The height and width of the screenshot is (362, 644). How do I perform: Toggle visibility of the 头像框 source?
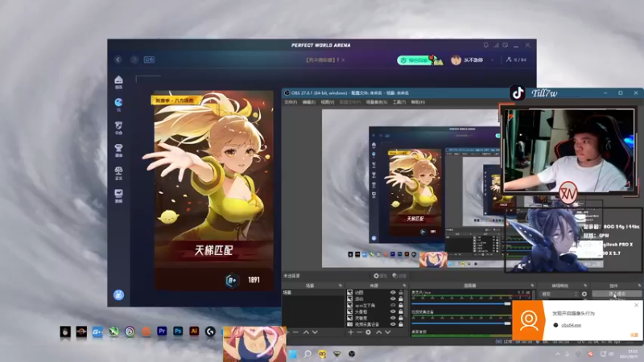393,311
